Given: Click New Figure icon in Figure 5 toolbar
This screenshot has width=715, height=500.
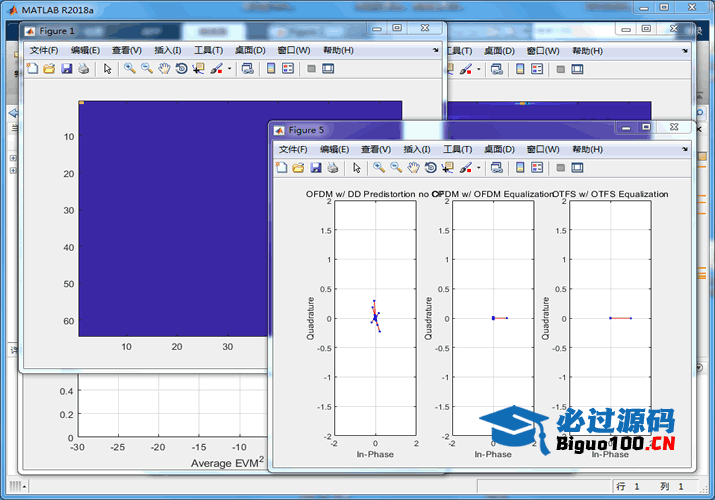Looking at the screenshot, I should click(283, 168).
